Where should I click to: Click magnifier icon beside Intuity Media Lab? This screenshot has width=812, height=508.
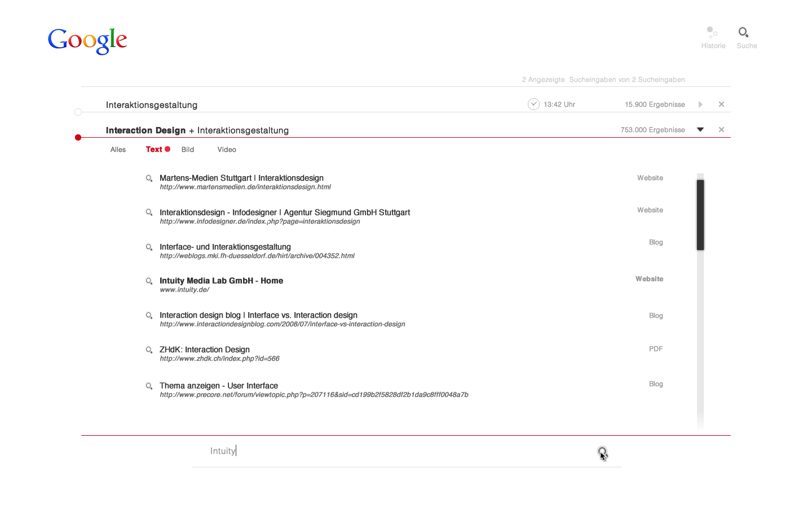click(149, 281)
